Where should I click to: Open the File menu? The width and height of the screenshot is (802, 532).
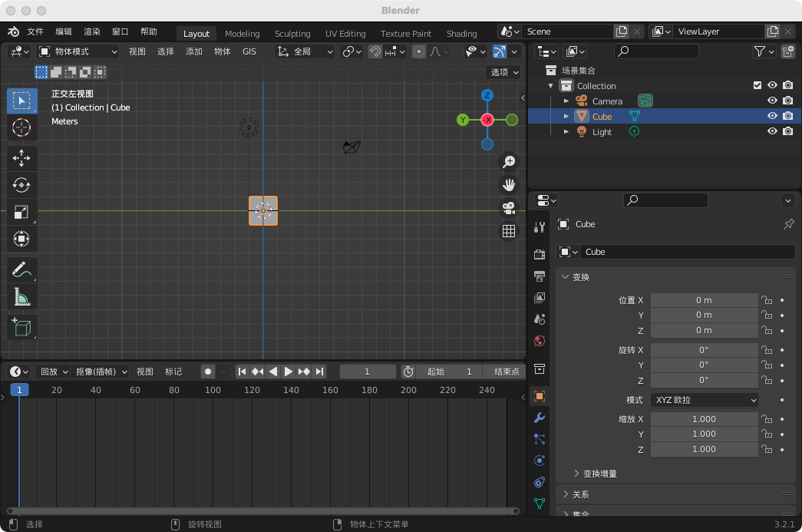point(35,31)
